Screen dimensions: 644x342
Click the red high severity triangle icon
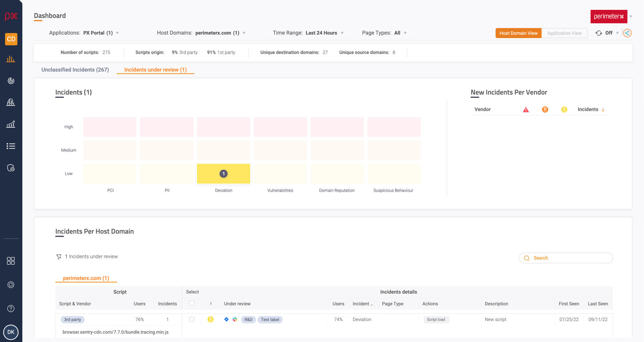click(x=526, y=110)
